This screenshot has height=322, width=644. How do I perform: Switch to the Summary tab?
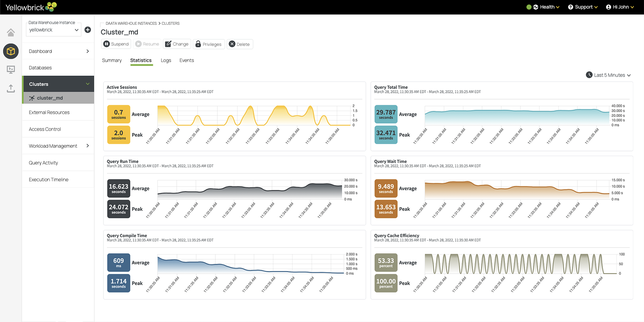pyautogui.click(x=112, y=60)
